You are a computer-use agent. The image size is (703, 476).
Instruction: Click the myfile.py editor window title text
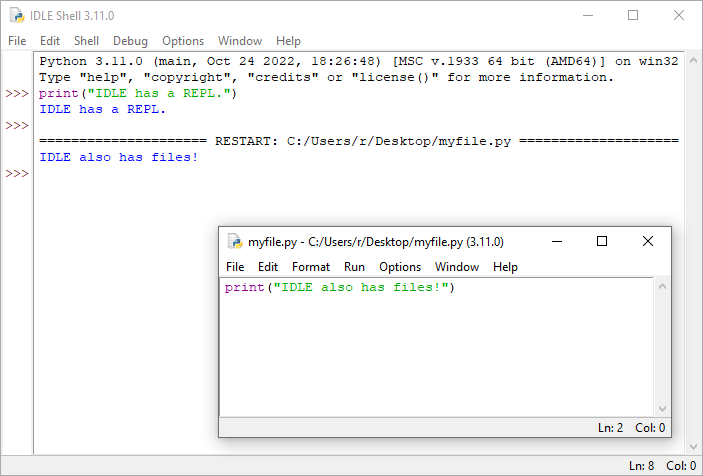(x=376, y=242)
